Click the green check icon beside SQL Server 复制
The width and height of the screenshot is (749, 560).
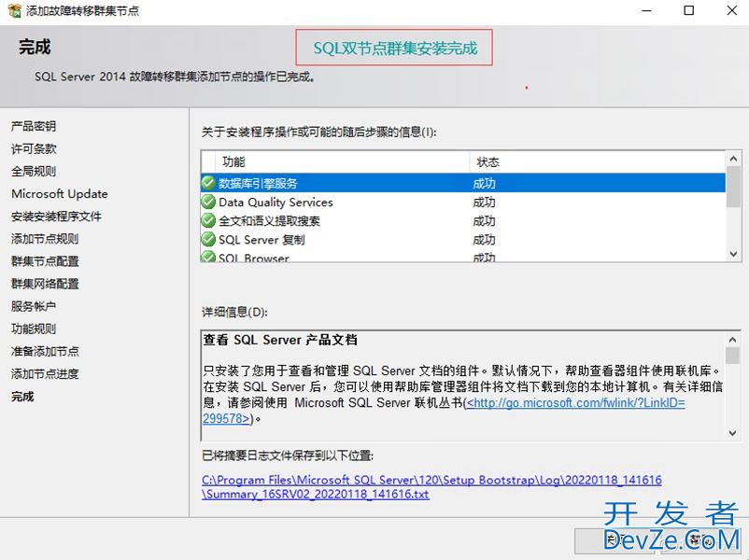(208, 239)
